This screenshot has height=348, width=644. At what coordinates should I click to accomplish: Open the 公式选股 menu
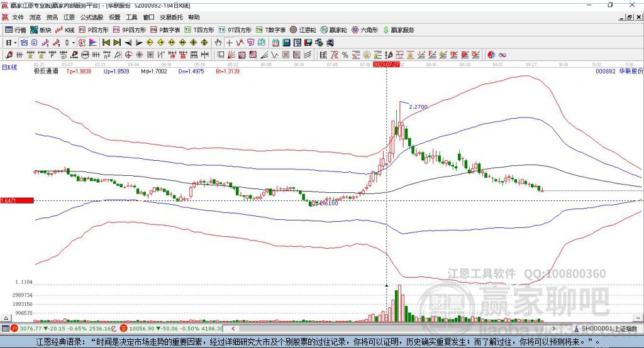click(92, 17)
